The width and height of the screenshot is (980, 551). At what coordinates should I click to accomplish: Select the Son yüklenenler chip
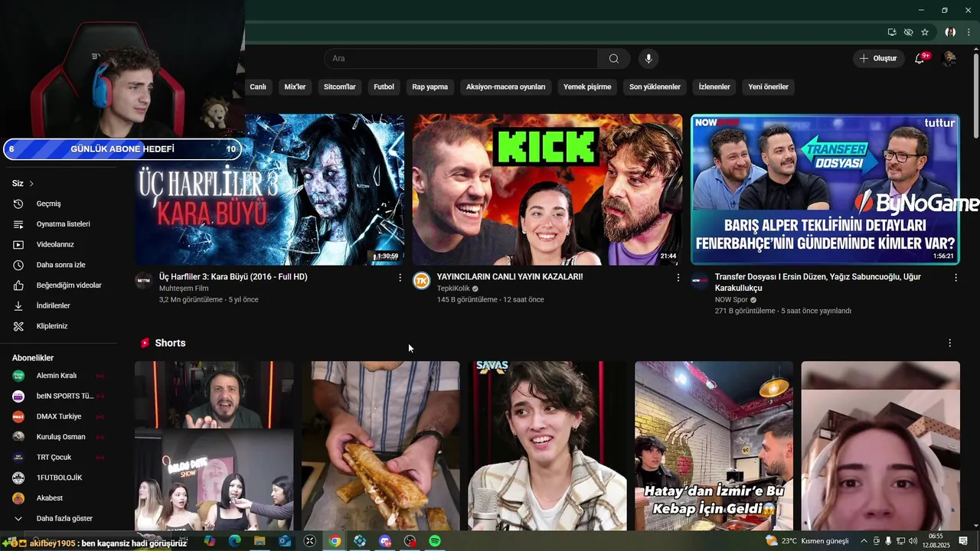tap(655, 86)
